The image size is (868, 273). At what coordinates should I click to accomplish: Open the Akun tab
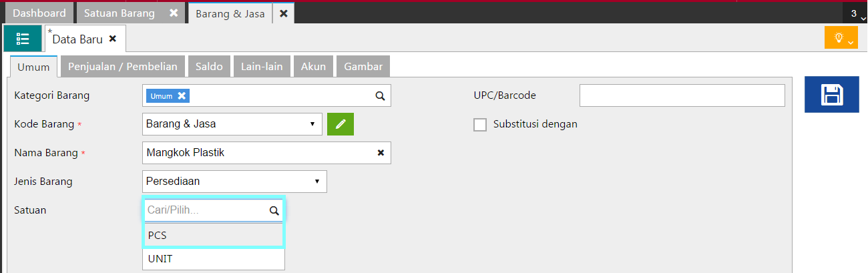tap(313, 66)
